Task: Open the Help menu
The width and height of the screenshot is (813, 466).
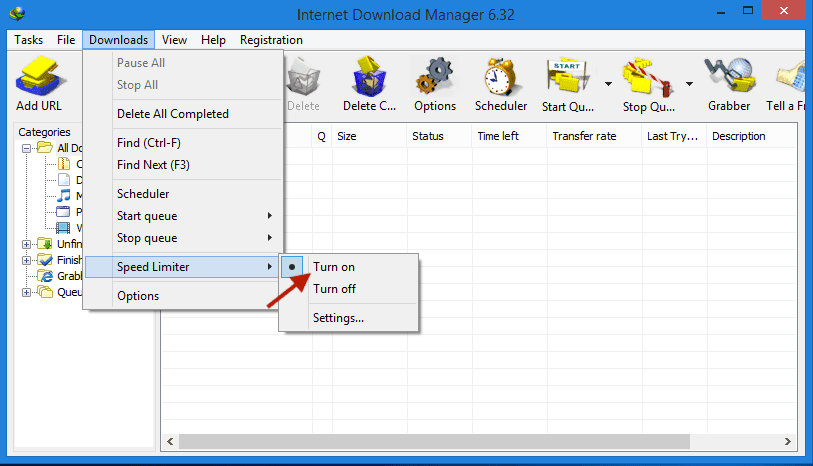Action: point(213,40)
